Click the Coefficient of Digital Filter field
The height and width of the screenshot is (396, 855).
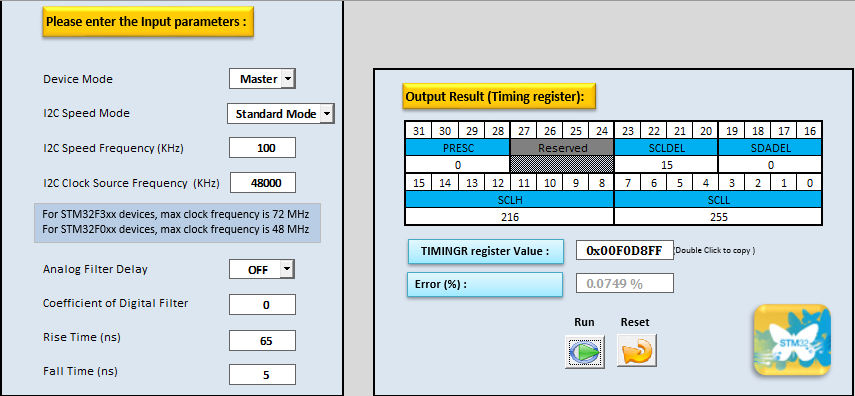262,304
